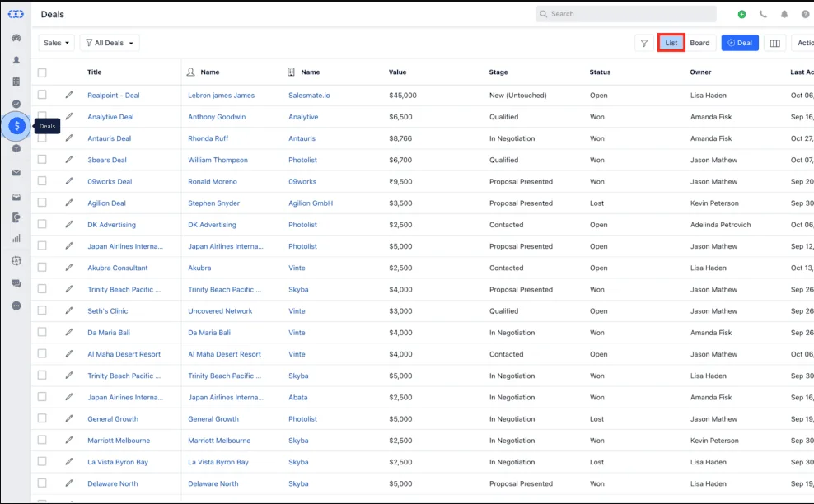Open the filter funnel button beside List
The height and width of the screenshot is (504, 814).
point(644,43)
